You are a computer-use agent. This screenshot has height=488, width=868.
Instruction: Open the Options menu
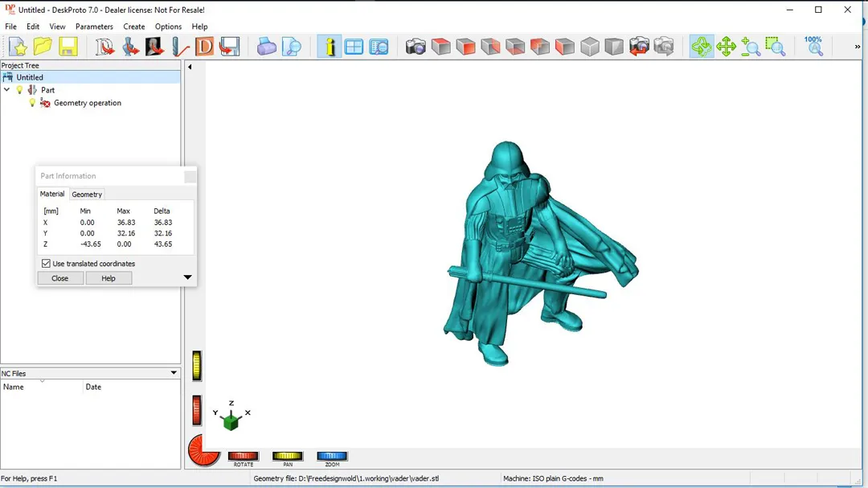(x=168, y=27)
